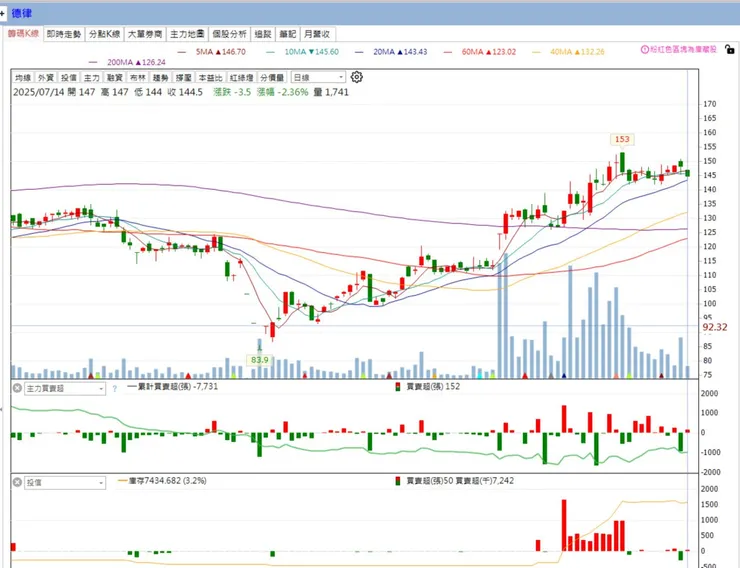Click the lock icon at top right

click(x=729, y=49)
